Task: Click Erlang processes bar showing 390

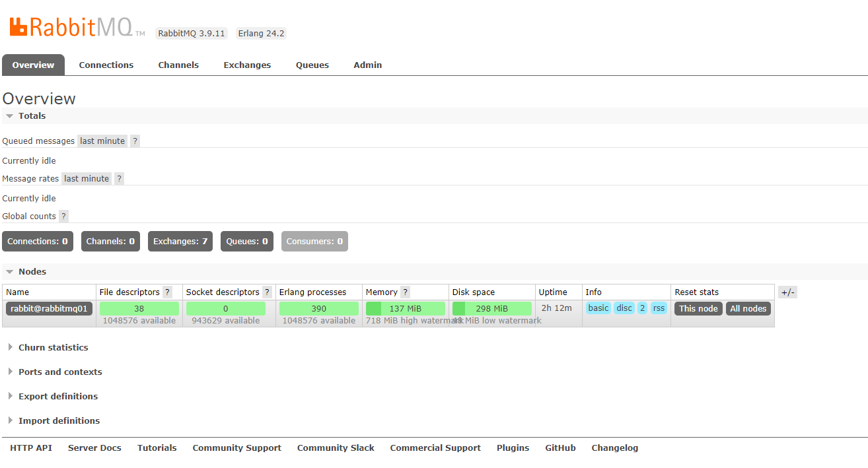Action: (x=319, y=308)
